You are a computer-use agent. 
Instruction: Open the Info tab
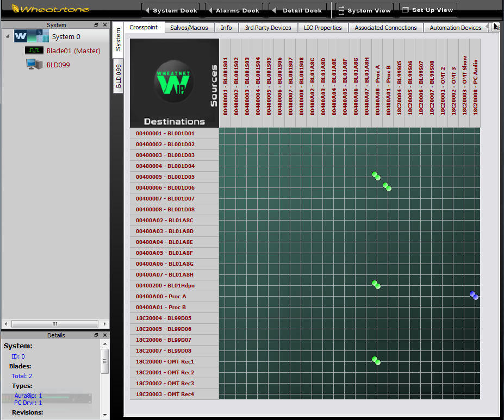[226, 28]
